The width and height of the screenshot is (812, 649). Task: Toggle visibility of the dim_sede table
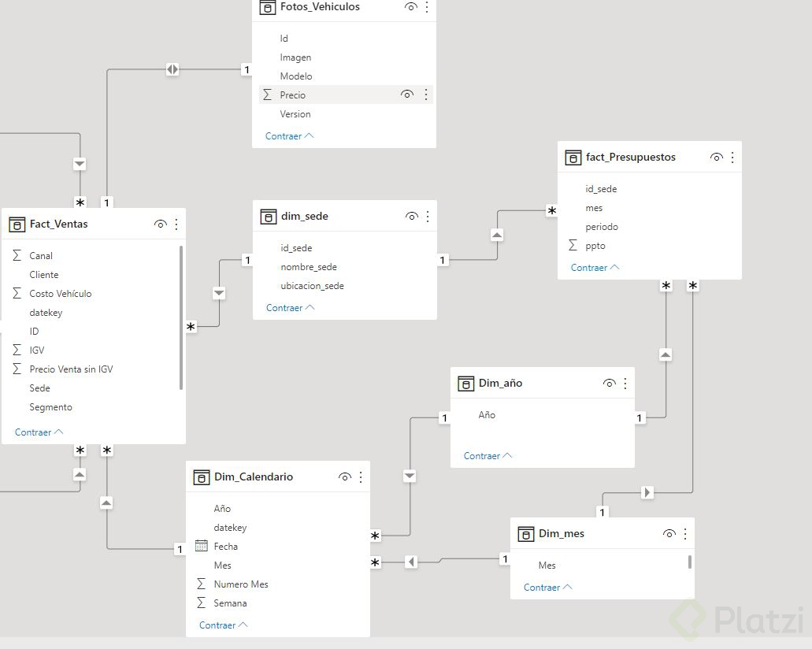(x=411, y=217)
